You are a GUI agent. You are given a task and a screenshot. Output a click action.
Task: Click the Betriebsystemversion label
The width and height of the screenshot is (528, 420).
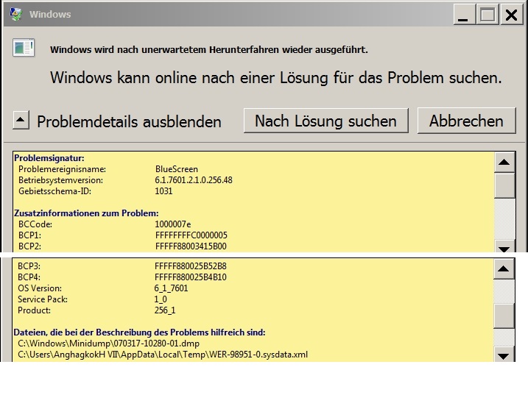coord(60,180)
